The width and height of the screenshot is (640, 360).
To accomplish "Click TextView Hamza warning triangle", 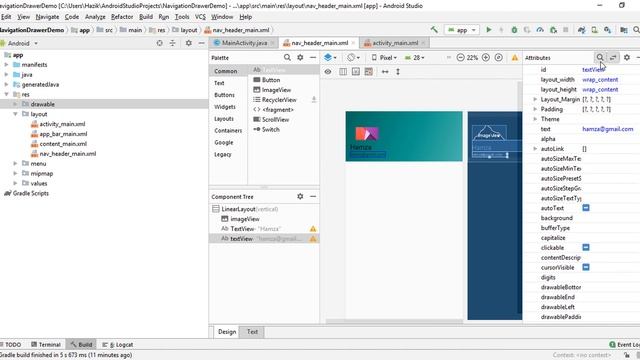I will [313, 229].
